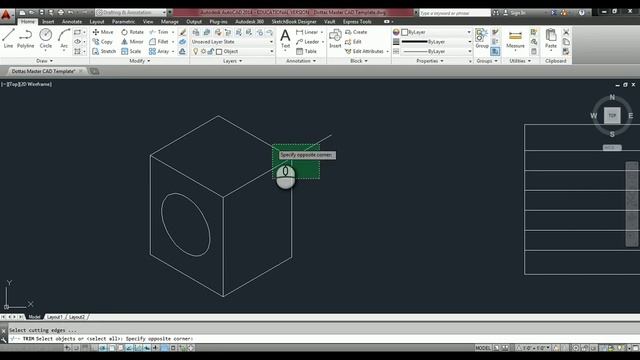Click the Rotate tool
Viewport: 640px width, 360px height.
(132, 32)
